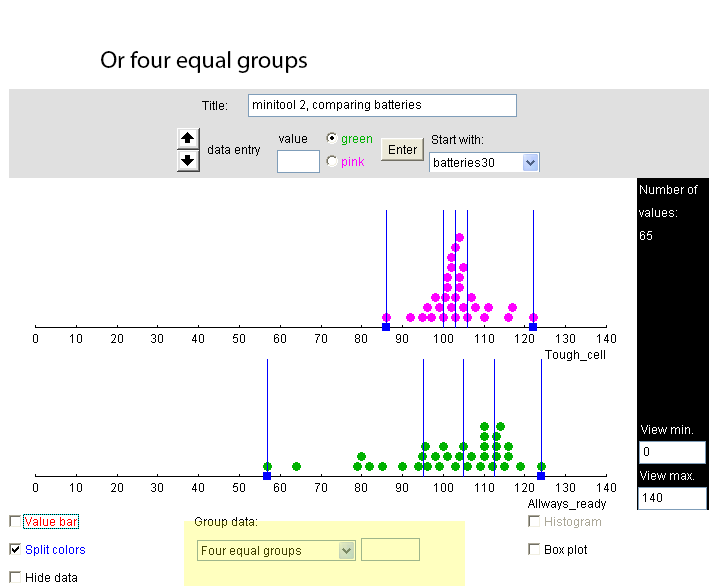Open the Four equal groups dropdown
Image resolution: width=715 pixels, height=586 pixels.
(276, 550)
